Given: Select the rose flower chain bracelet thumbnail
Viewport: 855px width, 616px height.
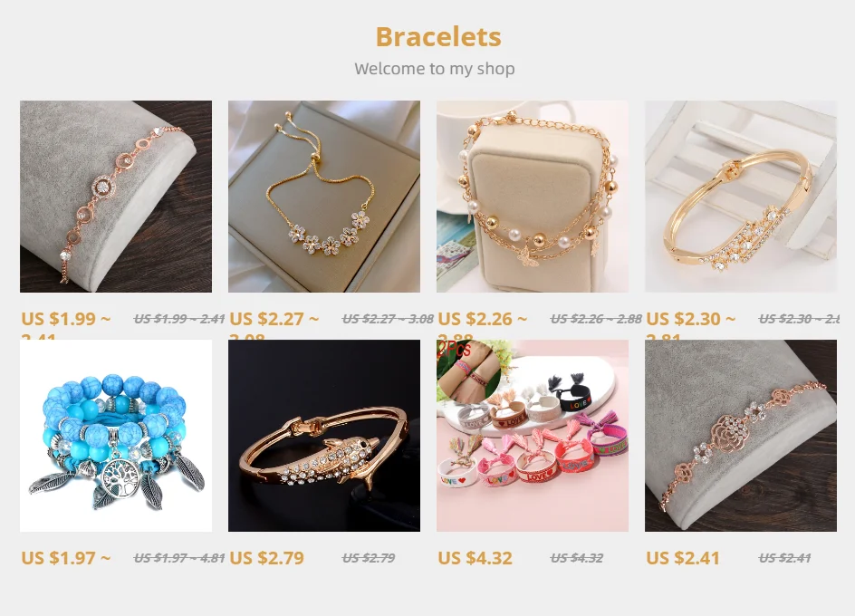Looking at the screenshot, I should pyautogui.click(x=741, y=436).
